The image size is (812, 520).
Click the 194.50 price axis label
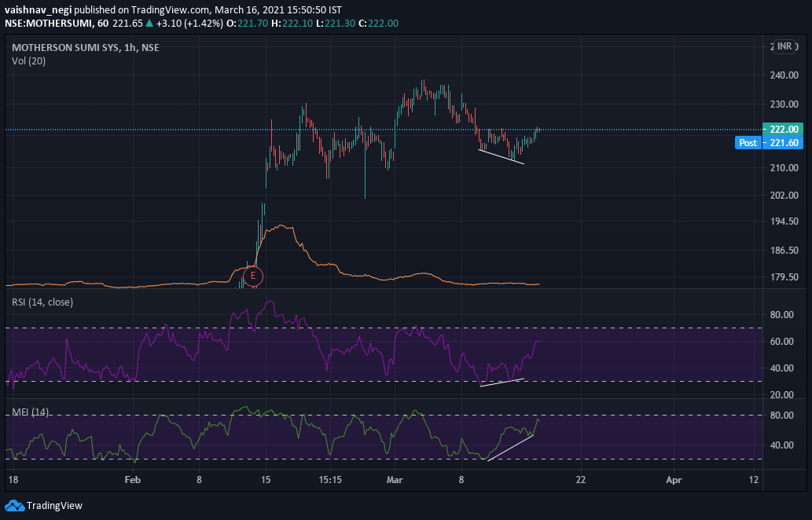pyautogui.click(x=784, y=221)
